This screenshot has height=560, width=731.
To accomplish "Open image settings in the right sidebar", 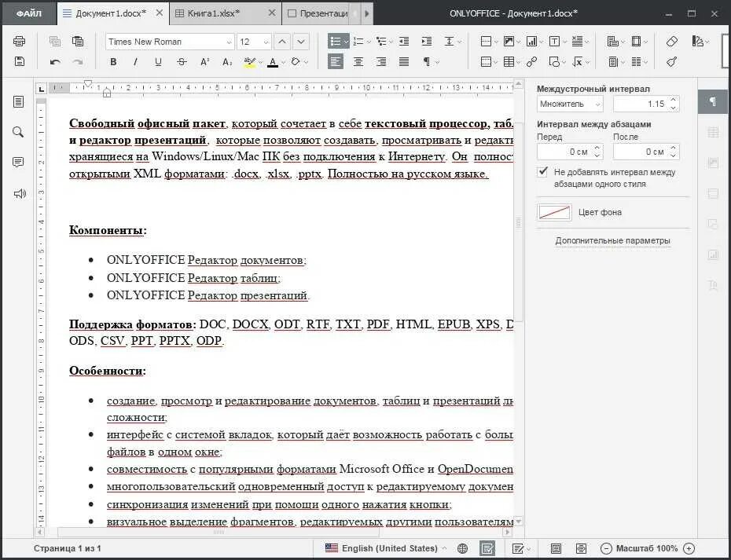I will pyautogui.click(x=713, y=163).
